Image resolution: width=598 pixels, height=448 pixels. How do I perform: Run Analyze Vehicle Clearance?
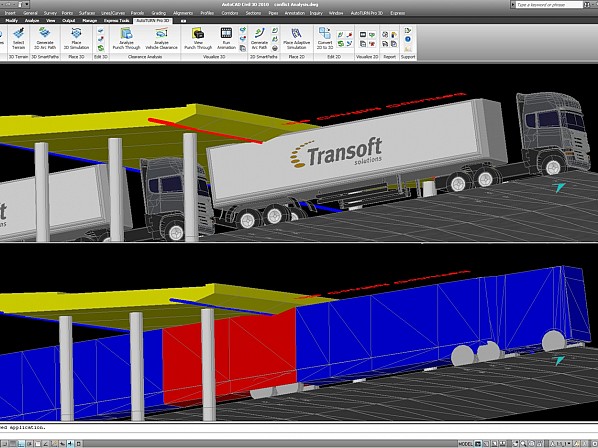(161, 39)
